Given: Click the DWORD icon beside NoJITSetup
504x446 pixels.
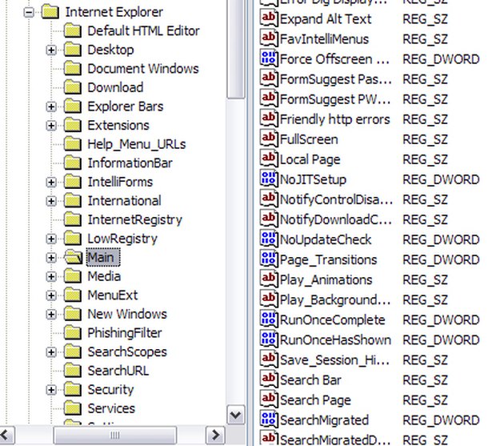Looking at the screenshot, I should [268, 179].
